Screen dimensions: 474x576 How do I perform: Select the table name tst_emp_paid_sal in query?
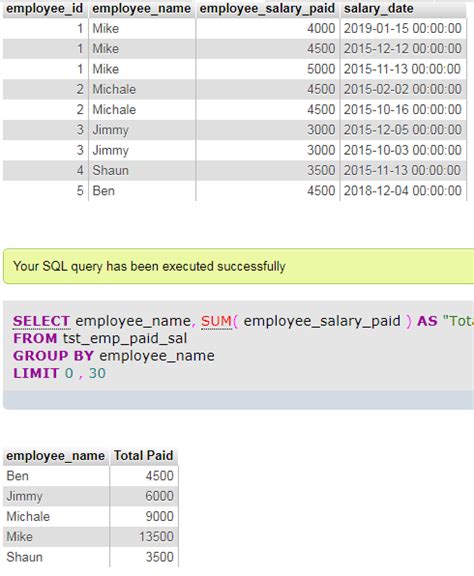[x=125, y=338]
